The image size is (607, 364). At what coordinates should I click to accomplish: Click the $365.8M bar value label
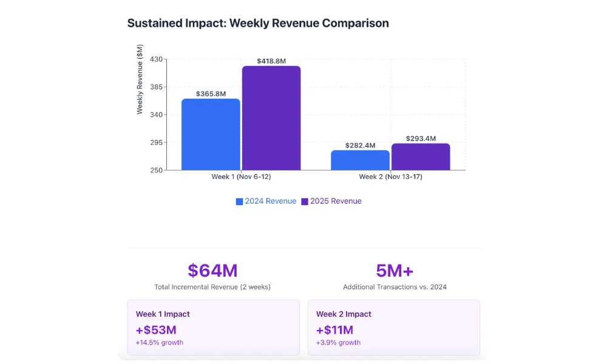click(x=211, y=94)
